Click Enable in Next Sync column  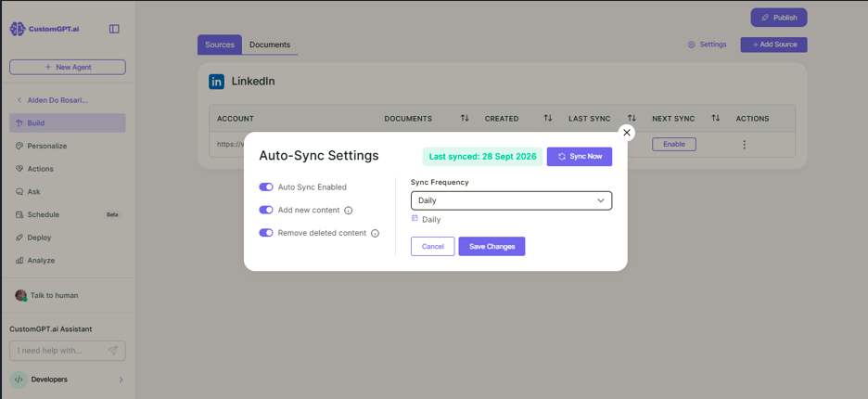point(674,144)
